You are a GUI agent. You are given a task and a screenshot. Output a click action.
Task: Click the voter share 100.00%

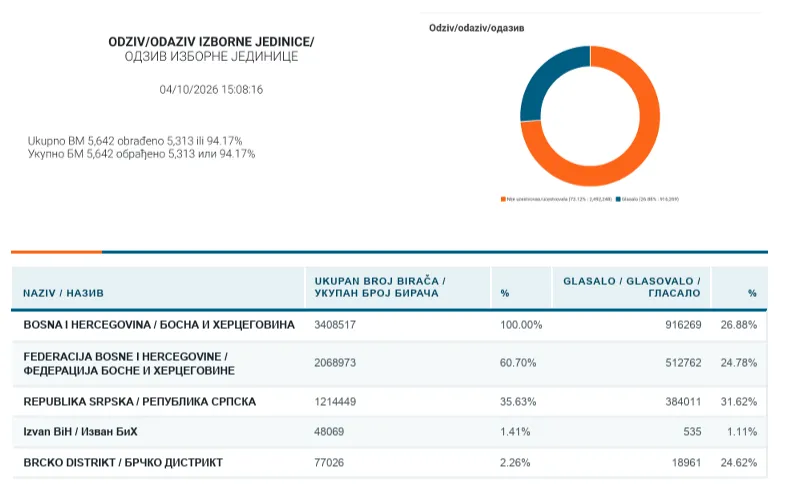521,325
